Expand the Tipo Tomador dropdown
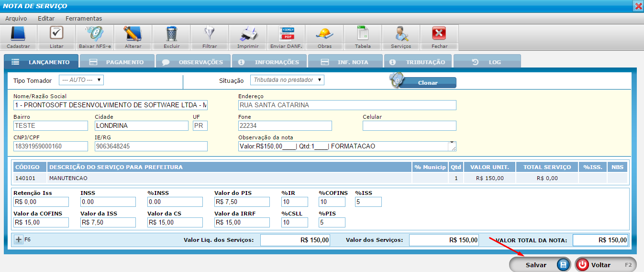Viewport: 644px width, 272px height. 81,80
